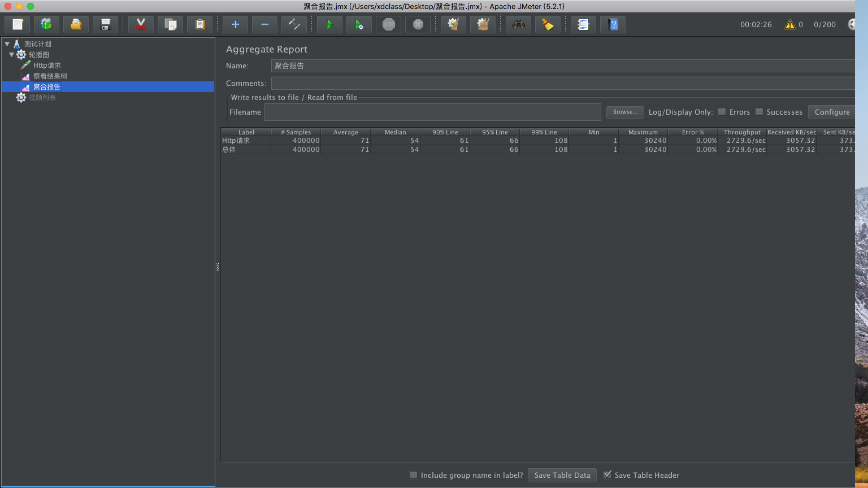
Task: Toggle Include group name in label checkbox
Action: pyautogui.click(x=413, y=475)
